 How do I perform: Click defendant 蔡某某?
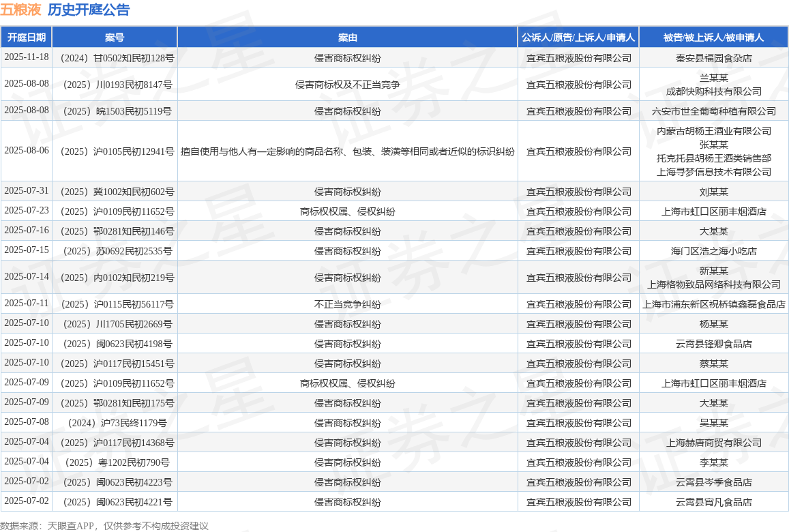713,364
